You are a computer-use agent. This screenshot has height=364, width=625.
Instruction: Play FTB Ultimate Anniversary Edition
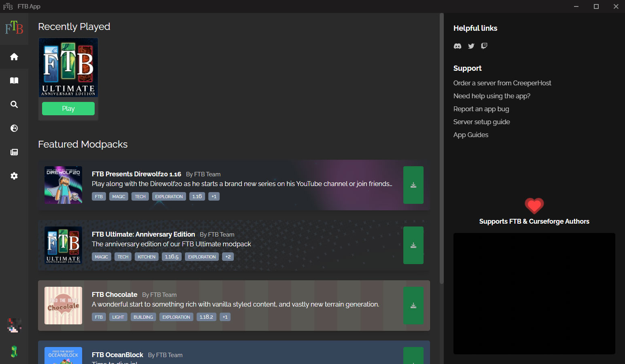(68, 108)
